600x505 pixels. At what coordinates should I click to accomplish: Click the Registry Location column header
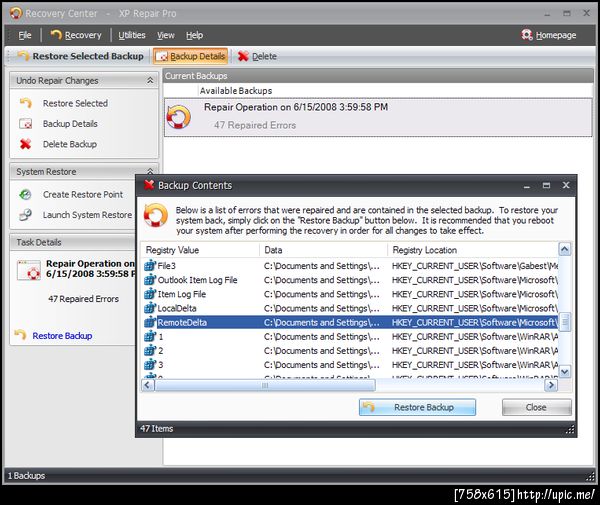pyautogui.click(x=473, y=250)
